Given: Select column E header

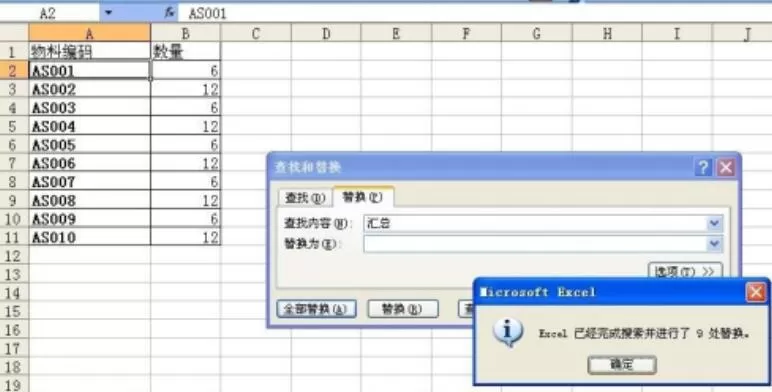Looking at the screenshot, I should 396,33.
